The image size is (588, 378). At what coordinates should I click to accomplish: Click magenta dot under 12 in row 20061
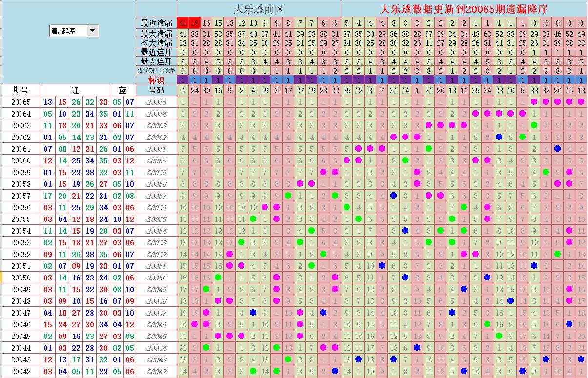[358, 149]
